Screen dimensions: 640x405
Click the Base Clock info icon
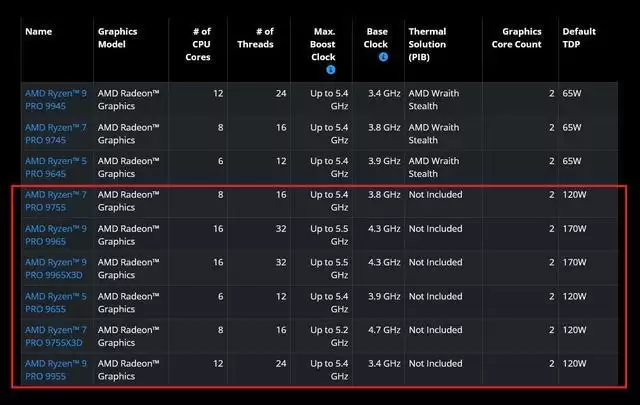[x=383, y=57]
